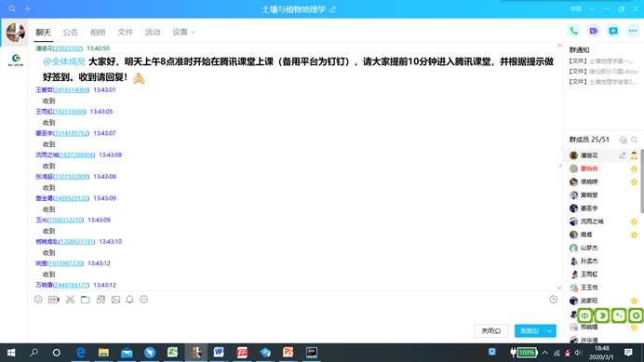Click the 群通知 heading
This screenshot has width=644, height=362.
tap(579, 50)
